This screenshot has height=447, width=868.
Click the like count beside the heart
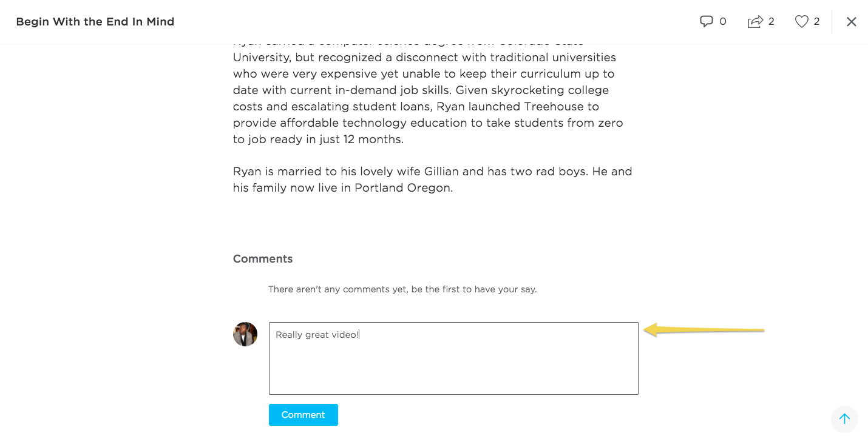(x=817, y=22)
